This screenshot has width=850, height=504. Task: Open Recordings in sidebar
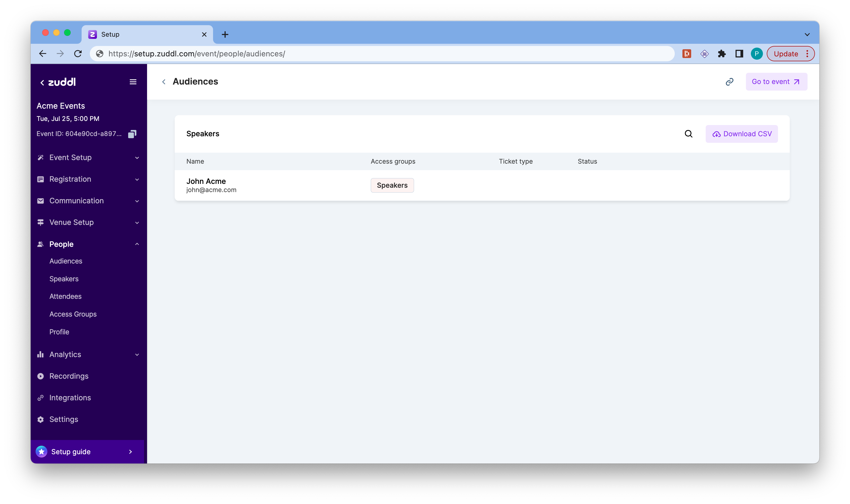point(69,376)
